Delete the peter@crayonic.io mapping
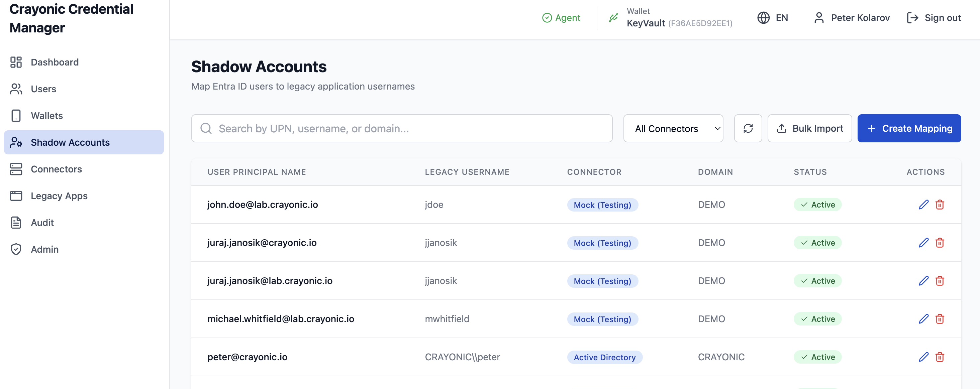980x389 pixels. [939, 357]
